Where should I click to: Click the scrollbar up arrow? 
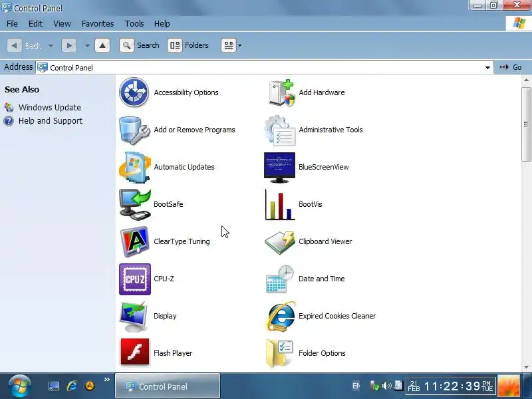click(x=526, y=80)
